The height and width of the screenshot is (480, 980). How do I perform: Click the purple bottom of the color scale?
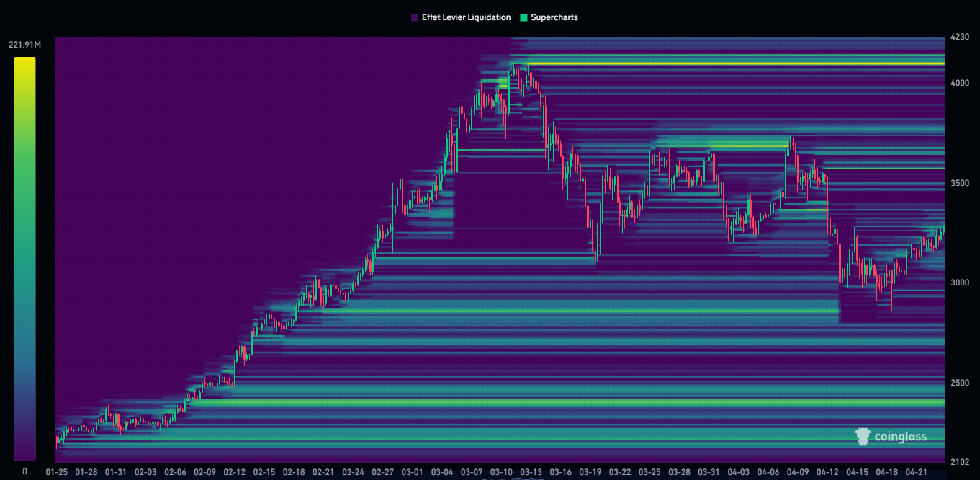[x=24, y=454]
